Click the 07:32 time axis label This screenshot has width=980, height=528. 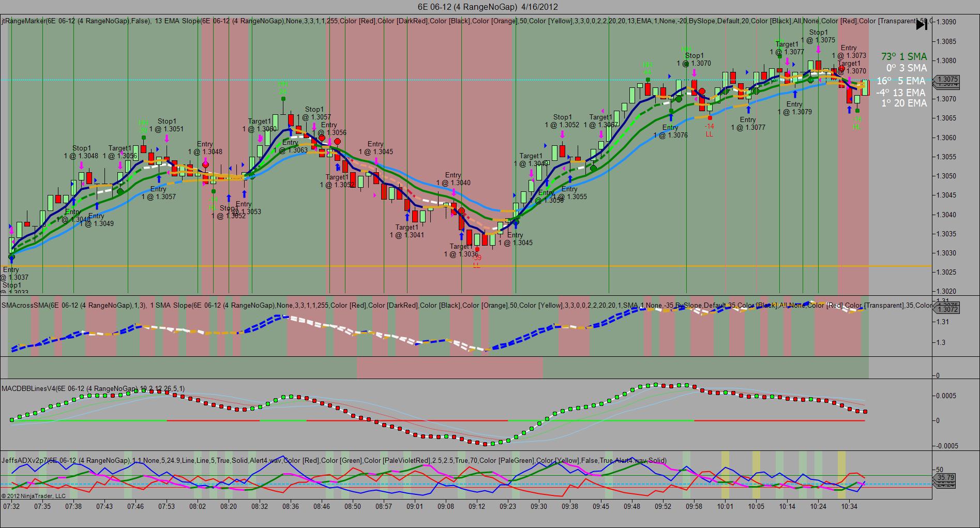[11, 507]
